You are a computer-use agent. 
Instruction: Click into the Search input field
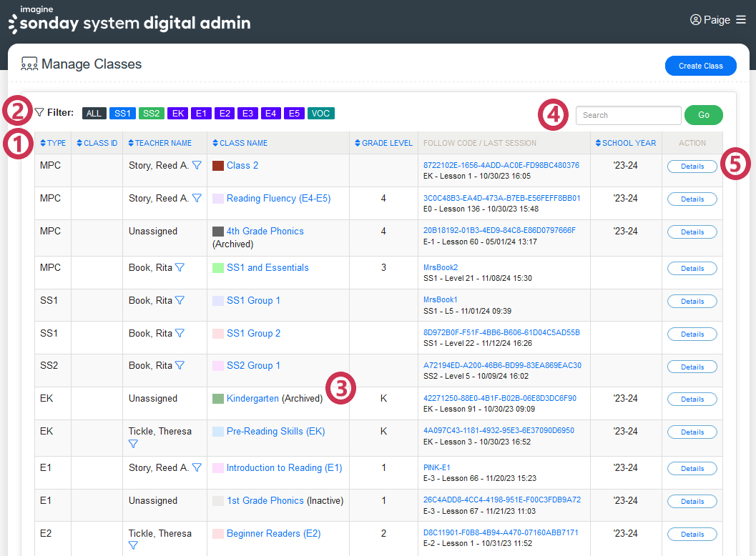pyautogui.click(x=628, y=115)
